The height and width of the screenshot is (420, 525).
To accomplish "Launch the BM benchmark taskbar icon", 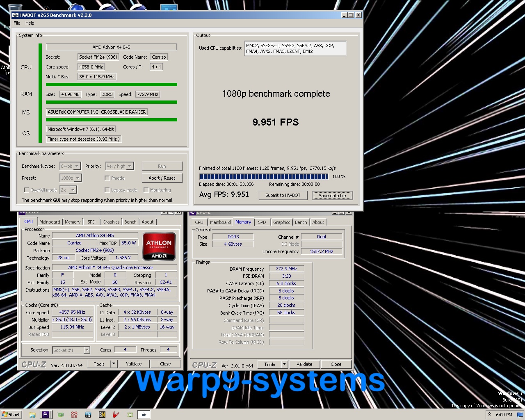I will click(102, 415).
